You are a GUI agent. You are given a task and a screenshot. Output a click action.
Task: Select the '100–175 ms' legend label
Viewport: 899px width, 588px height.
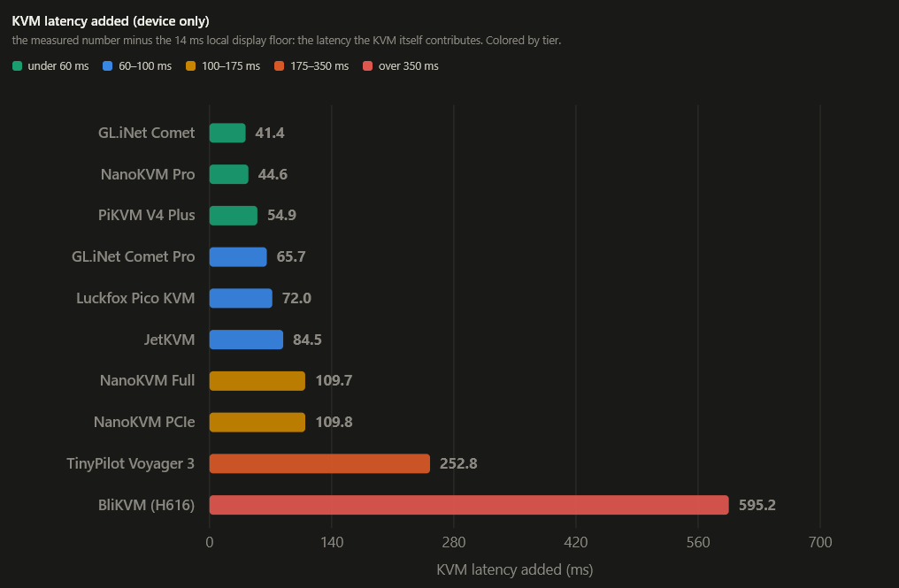[x=230, y=66]
